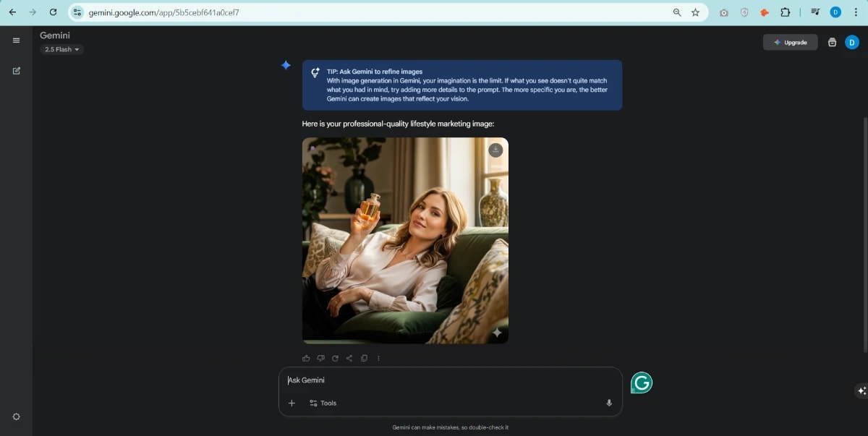Open the sidebar with the hamburger icon
Screen dimensions: 868x436
pyautogui.click(x=16, y=40)
